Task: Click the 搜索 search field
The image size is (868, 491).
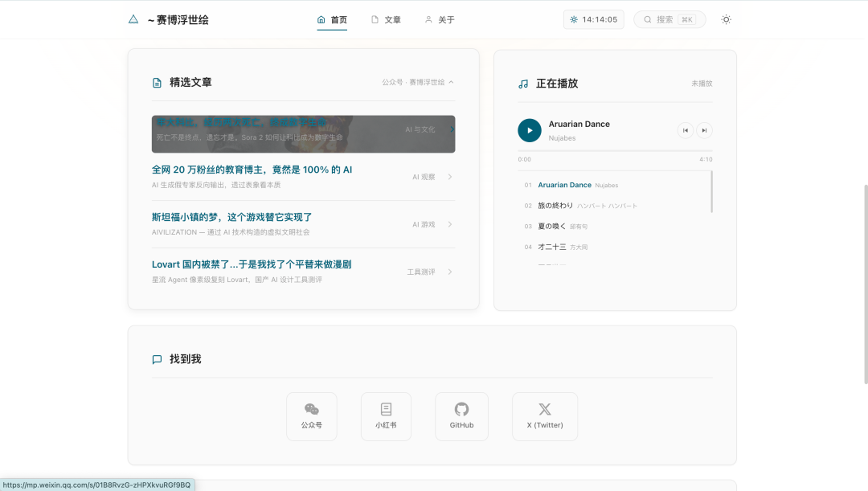Action: tap(669, 19)
